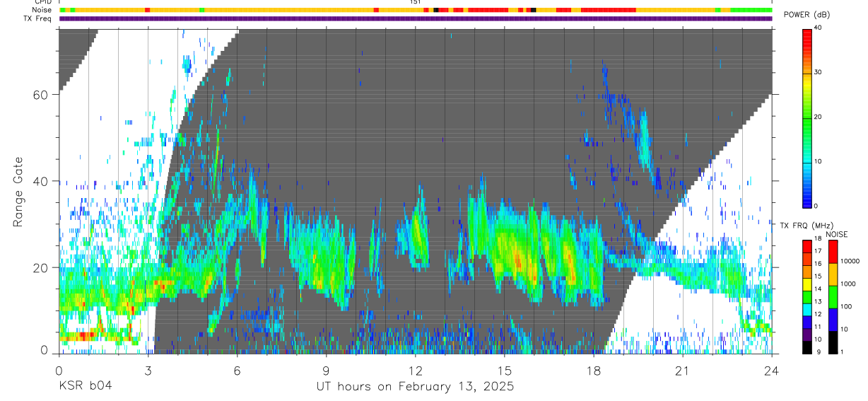This screenshot has width=868, height=401.
Task: Click the 10000 label on noise scale
Action: pyautogui.click(x=851, y=261)
